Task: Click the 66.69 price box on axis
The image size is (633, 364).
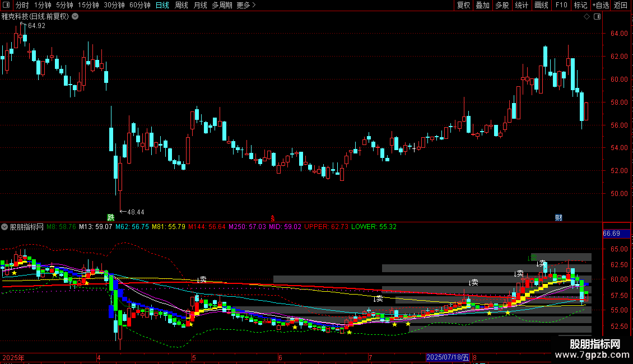Action: pyautogui.click(x=616, y=234)
